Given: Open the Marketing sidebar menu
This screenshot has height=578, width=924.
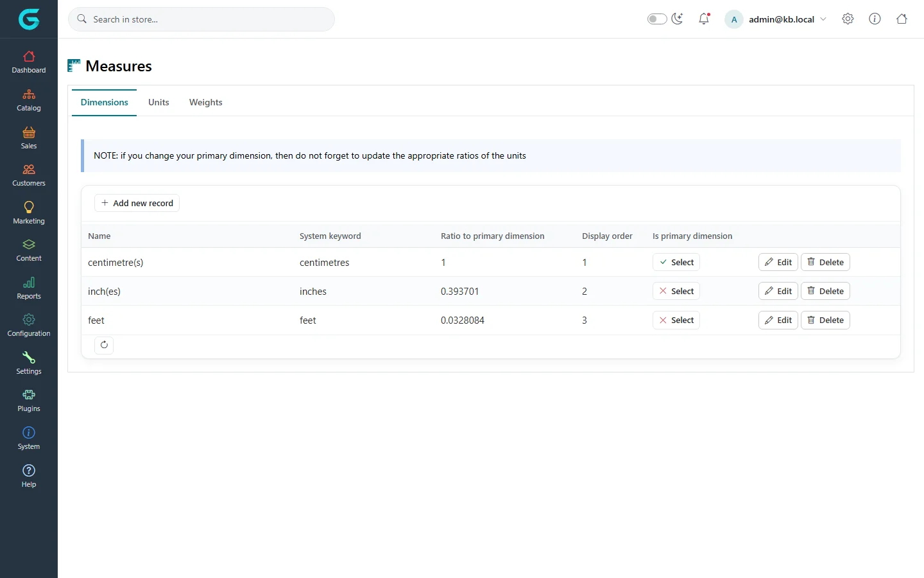Looking at the screenshot, I should pyautogui.click(x=29, y=213).
